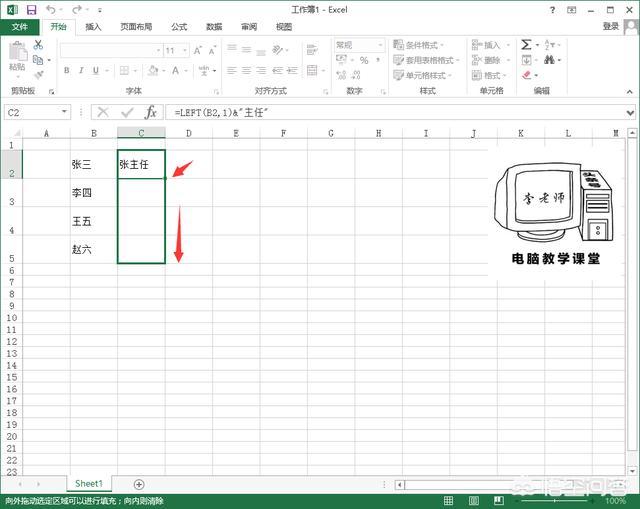This screenshot has width=640, height=509.
Task: Click the Cut scissors icon
Action: (x=38, y=45)
